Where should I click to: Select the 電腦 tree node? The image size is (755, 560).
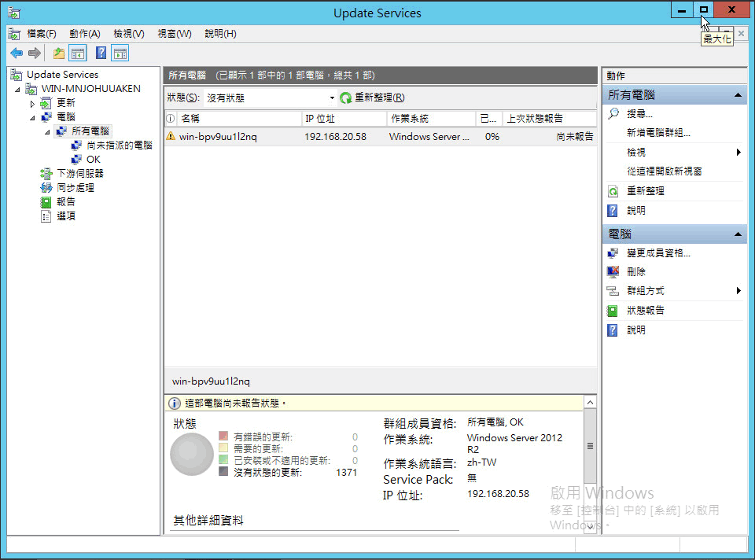pos(66,116)
